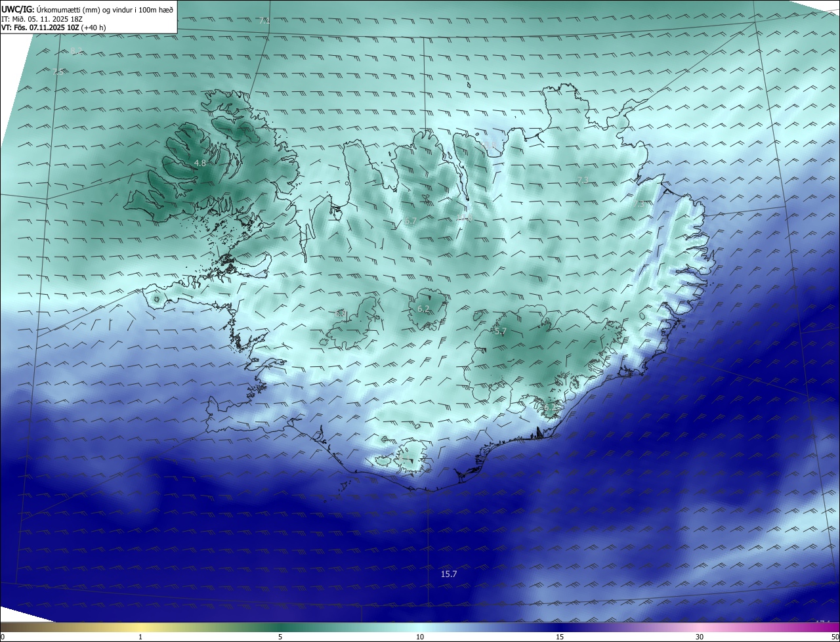
Task: Click the '1' tick label on the colour scale
Action: click(x=140, y=637)
